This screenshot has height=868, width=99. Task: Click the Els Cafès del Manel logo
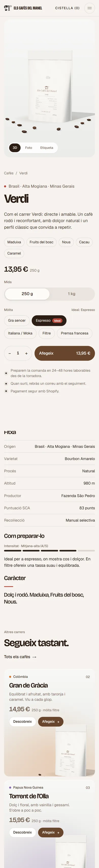tap(23, 8)
